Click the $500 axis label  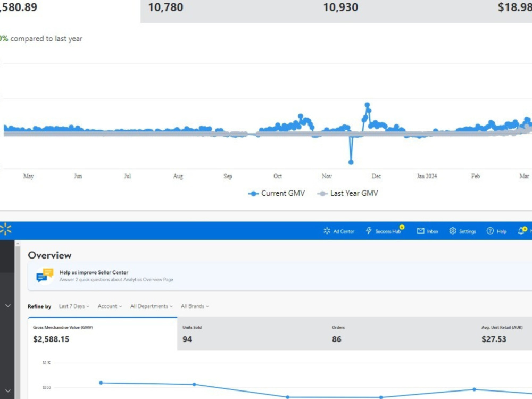coord(46,387)
